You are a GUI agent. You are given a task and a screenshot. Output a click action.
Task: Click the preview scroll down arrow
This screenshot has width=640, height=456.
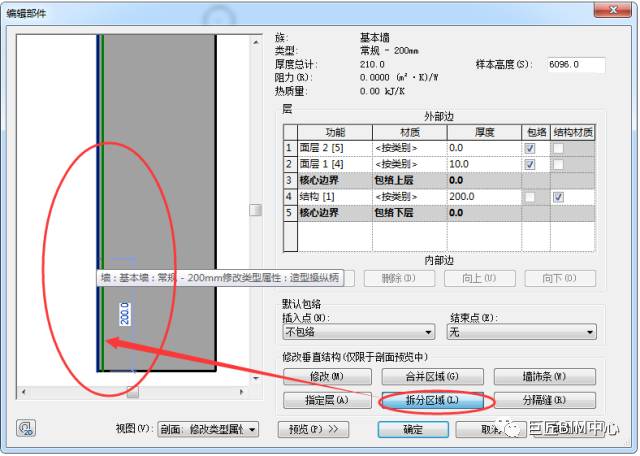[x=256, y=378]
